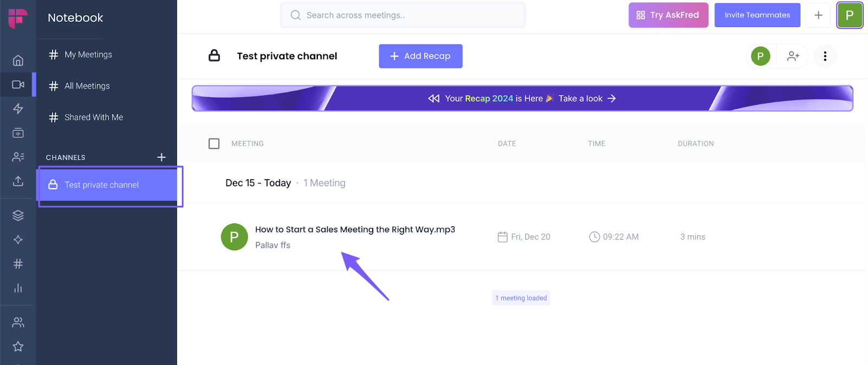Open the upload icon in left rail
868x365 pixels.
point(18,181)
